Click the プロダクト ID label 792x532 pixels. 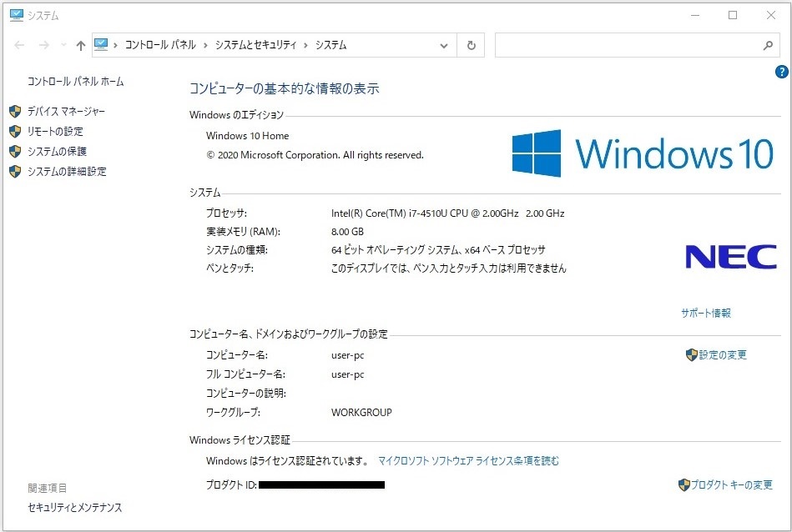click(x=231, y=485)
